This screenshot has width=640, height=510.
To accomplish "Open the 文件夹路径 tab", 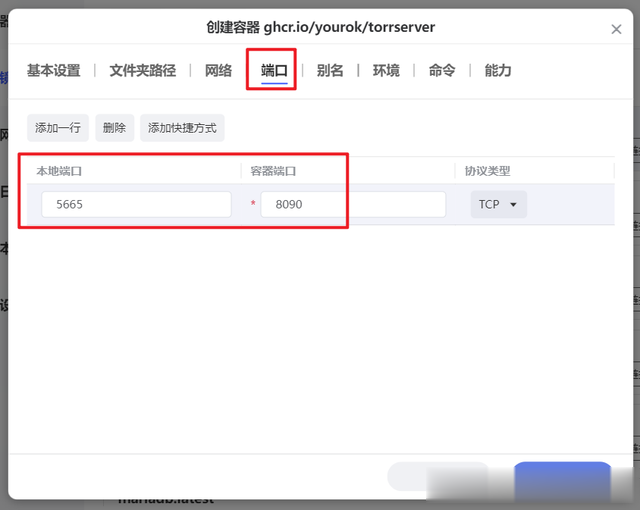I will (x=142, y=71).
